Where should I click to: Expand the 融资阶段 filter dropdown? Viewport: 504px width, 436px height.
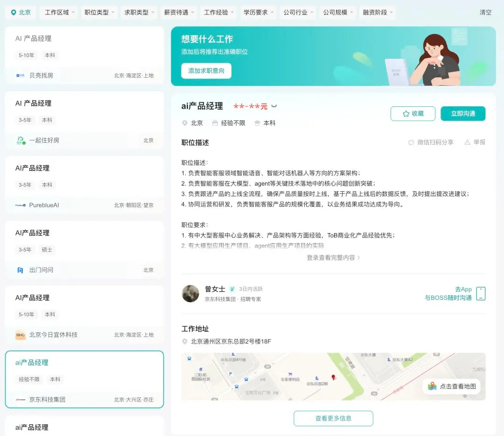(x=378, y=13)
